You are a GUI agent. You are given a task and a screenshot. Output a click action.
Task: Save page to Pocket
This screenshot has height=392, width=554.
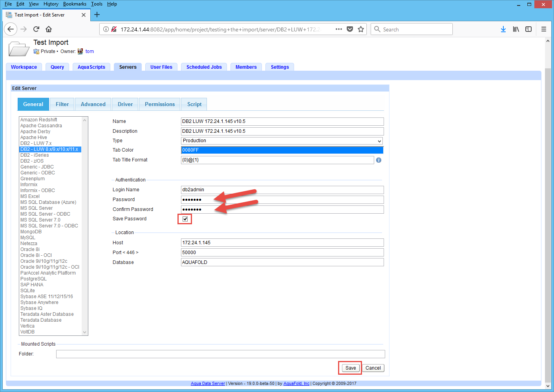tap(350, 29)
